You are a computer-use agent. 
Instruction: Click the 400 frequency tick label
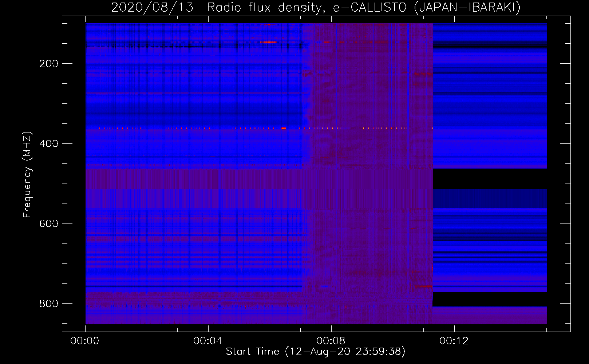(49, 143)
